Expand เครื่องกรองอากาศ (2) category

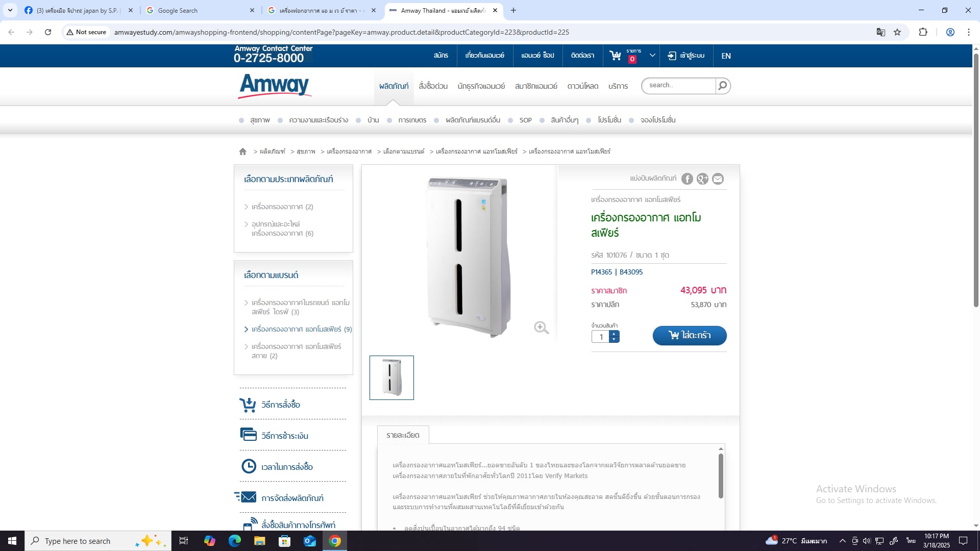282,207
